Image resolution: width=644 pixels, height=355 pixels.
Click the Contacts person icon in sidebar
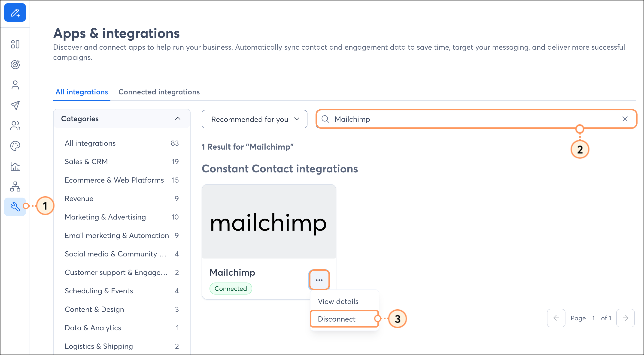pos(15,85)
